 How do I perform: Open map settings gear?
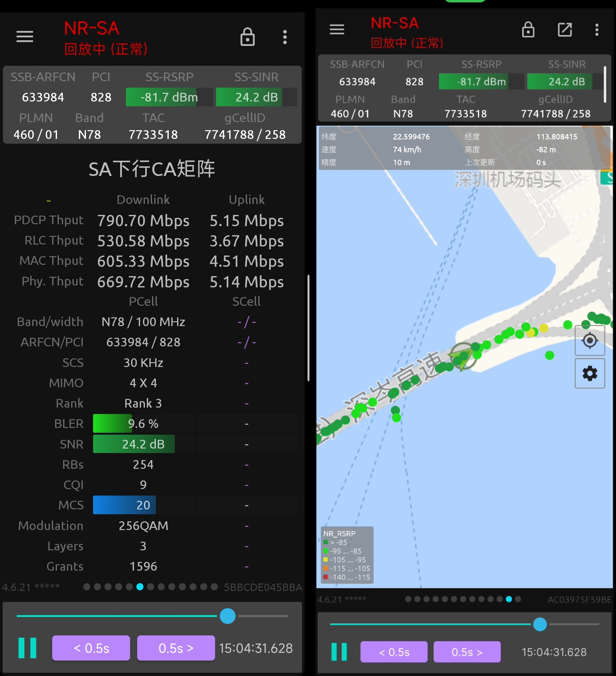[590, 373]
